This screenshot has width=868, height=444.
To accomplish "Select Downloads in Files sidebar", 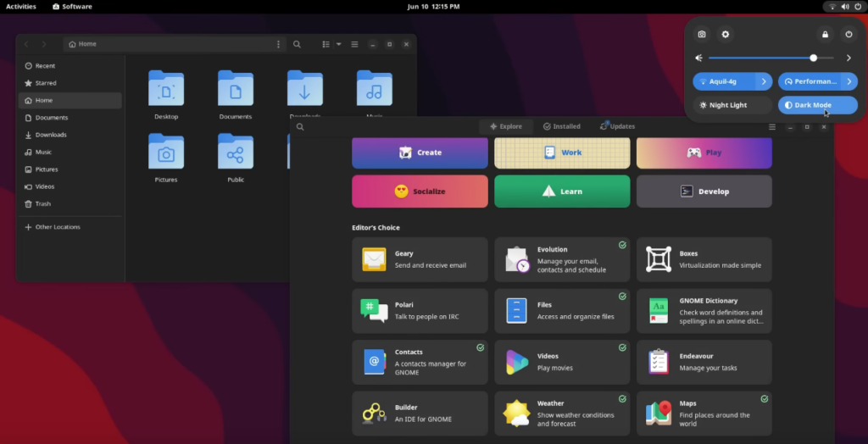I will 70,135.
